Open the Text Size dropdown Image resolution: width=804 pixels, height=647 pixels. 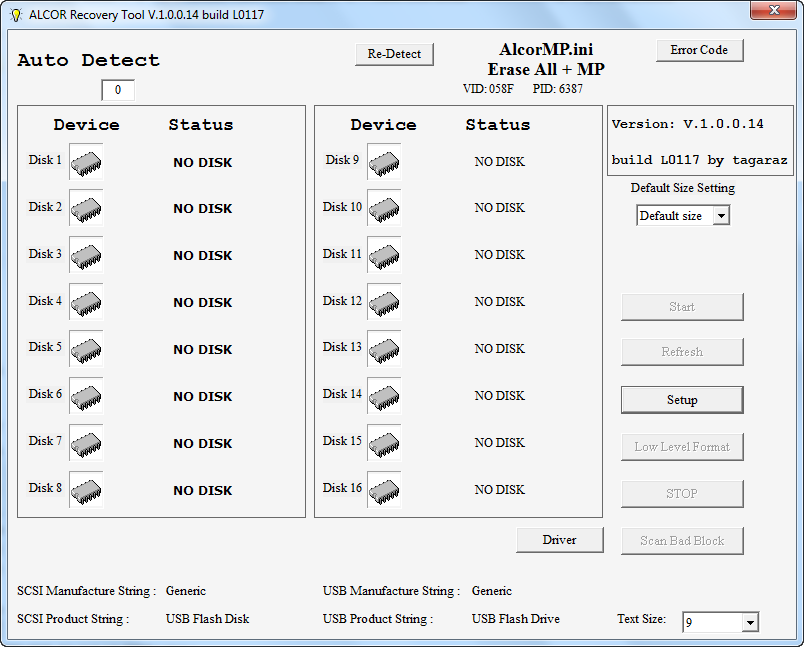[750, 622]
